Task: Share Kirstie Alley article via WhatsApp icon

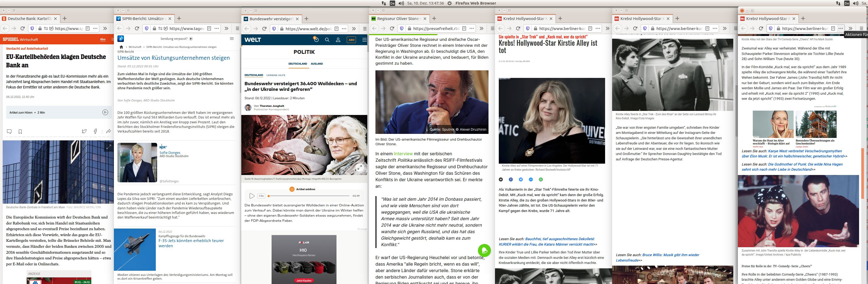Action: (541, 180)
